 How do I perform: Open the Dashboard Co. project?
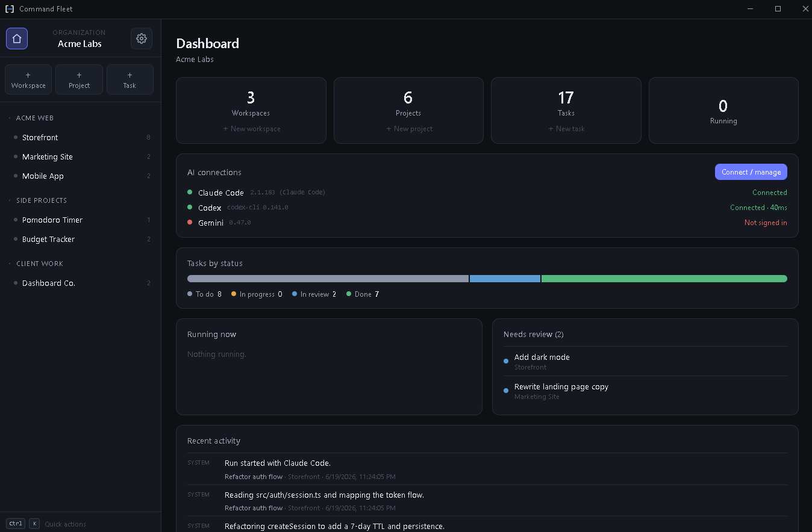point(80,283)
